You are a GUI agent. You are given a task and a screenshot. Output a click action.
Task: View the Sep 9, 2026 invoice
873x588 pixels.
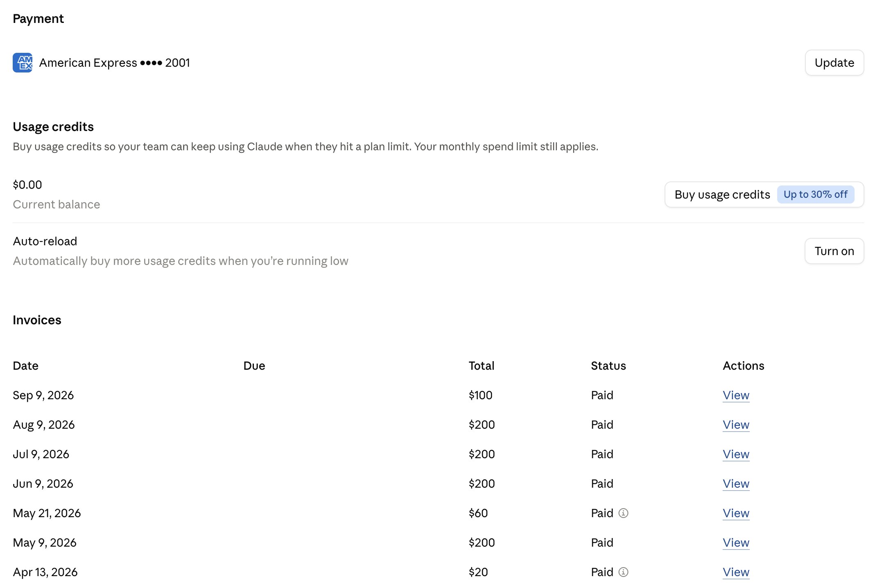(x=736, y=395)
